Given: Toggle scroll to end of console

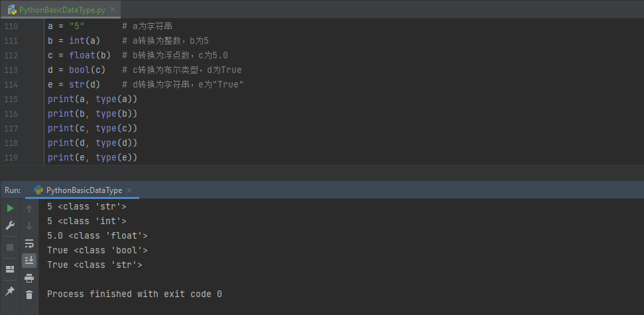Looking at the screenshot, I should (29, 261).
